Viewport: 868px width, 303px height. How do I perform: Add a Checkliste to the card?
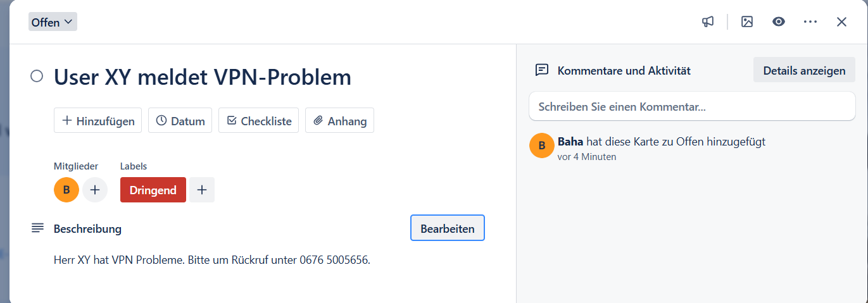pyautogui.click(x=259, y=121)
